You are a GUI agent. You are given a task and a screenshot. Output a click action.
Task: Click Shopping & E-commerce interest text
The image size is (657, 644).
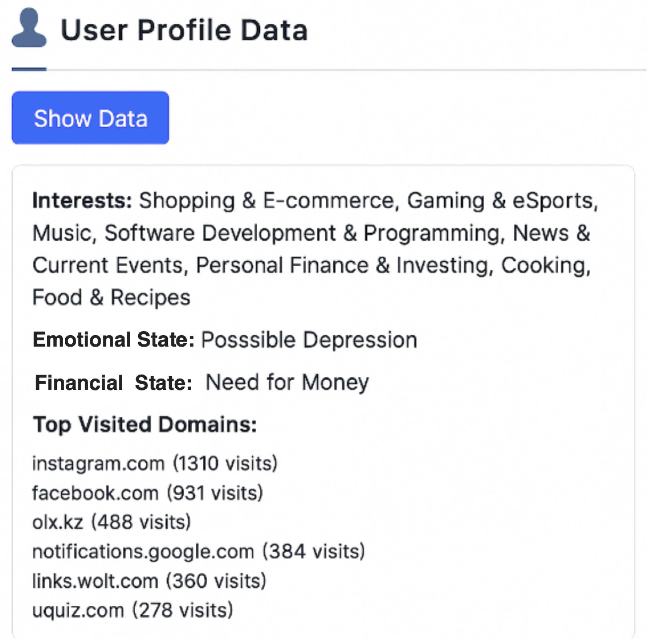(267, 201)
